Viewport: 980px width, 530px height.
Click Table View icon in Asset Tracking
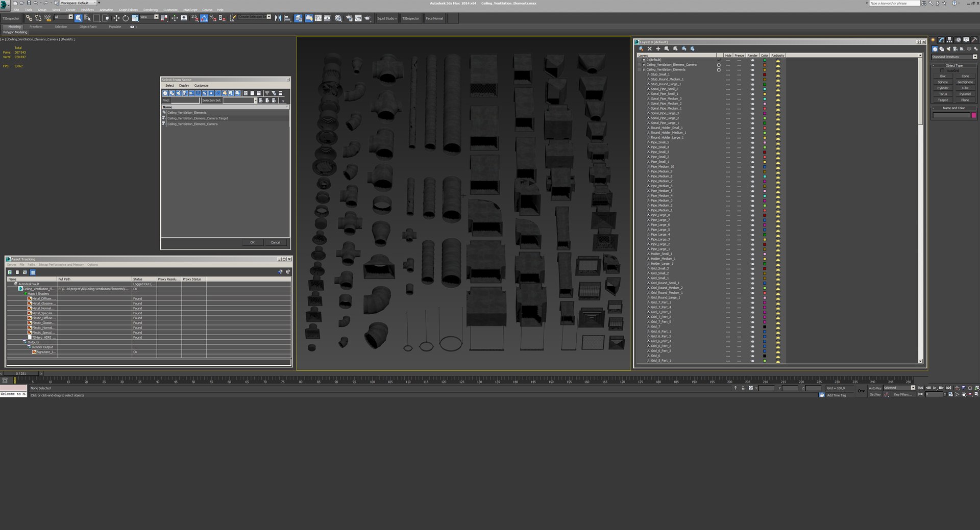click(x=33, y=272)
